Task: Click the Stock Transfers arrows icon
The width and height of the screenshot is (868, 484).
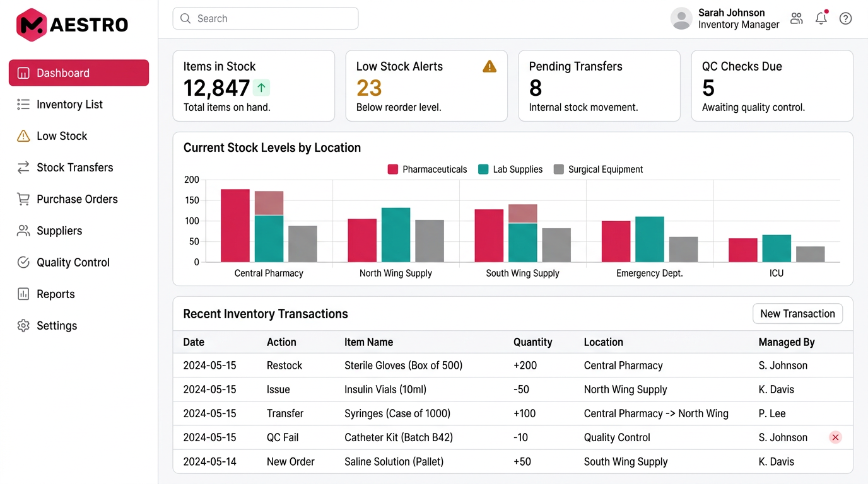Action: [23, 168]
